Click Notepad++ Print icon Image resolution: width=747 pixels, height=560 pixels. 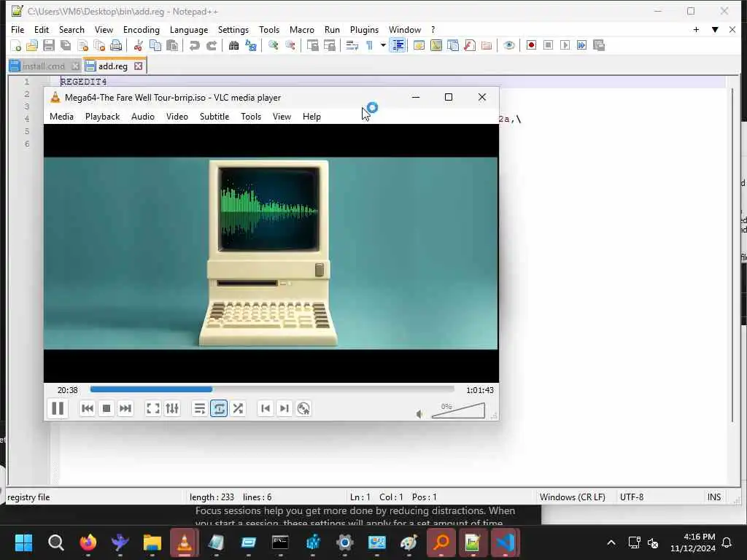click(x=116, y=46)
